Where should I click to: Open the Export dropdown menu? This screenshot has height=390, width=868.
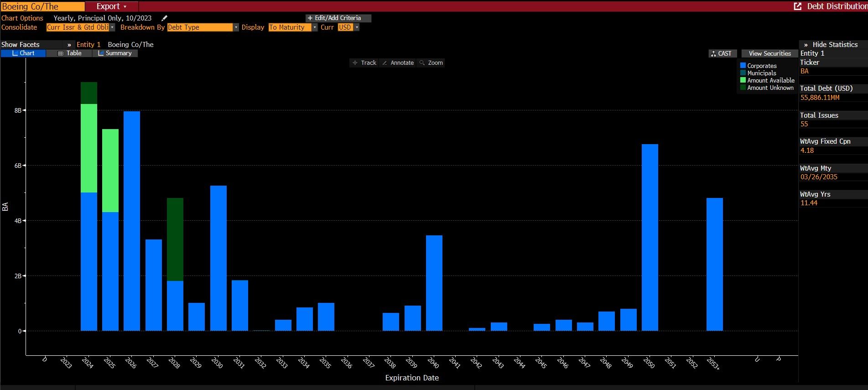(111, 6)
